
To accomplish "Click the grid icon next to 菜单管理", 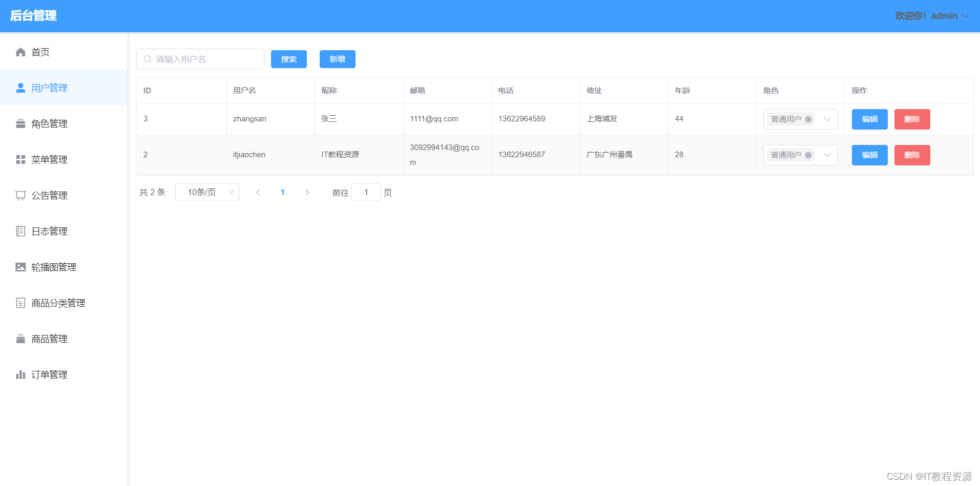I will 20,159.
